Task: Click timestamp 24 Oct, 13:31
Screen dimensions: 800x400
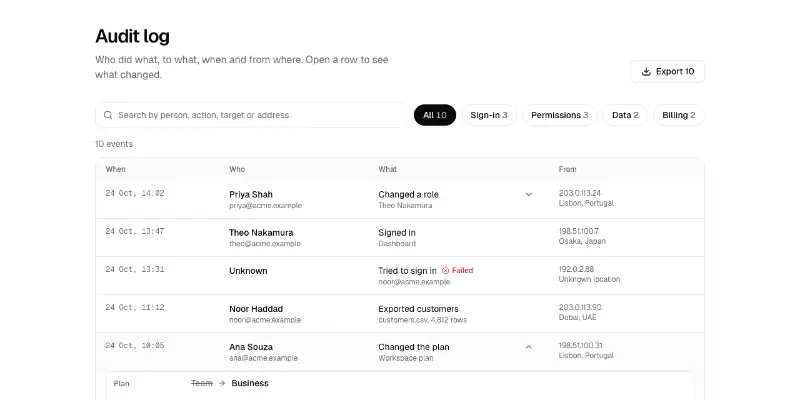Action: pos(135,269)
